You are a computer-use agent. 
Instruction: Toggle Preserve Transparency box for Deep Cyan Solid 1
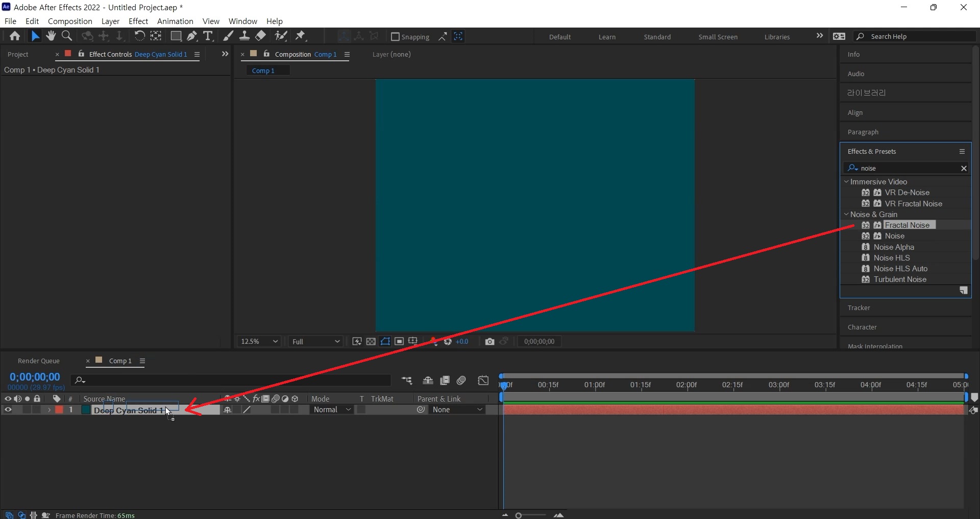pos(361,410)
